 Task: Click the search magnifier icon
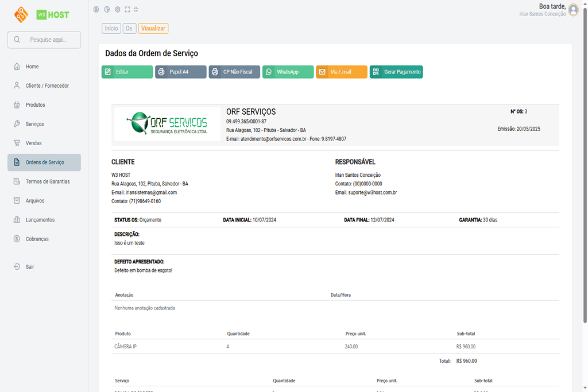pyautogui.click(x=17, y=40)
